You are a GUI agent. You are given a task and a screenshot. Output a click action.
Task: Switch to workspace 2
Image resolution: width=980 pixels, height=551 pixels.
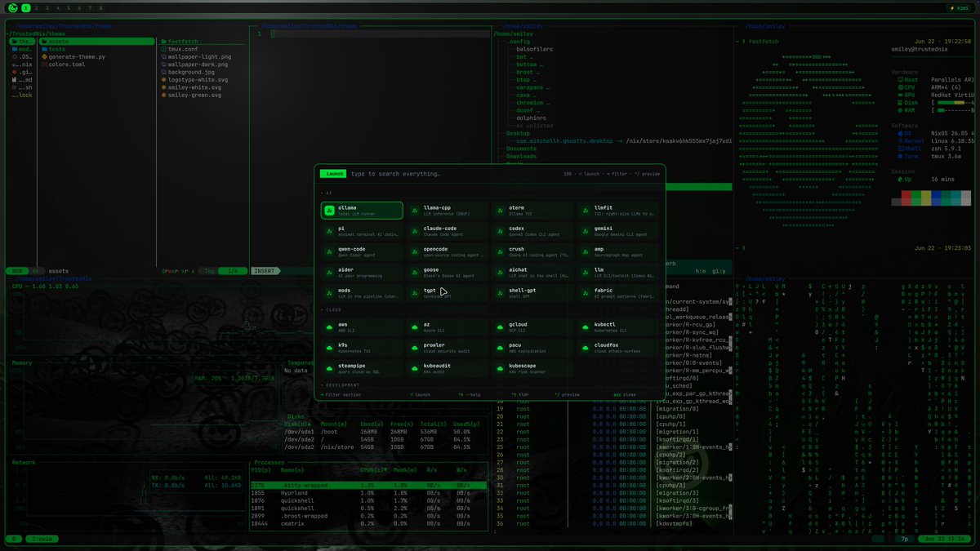[x=36, y=7]
